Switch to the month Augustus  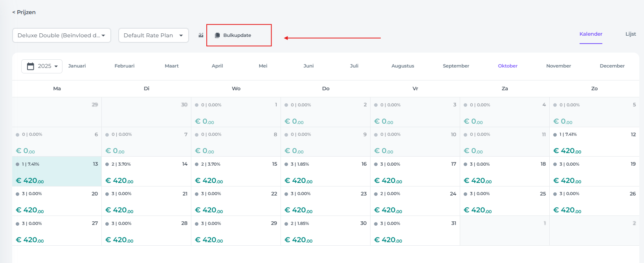(403, 66)
